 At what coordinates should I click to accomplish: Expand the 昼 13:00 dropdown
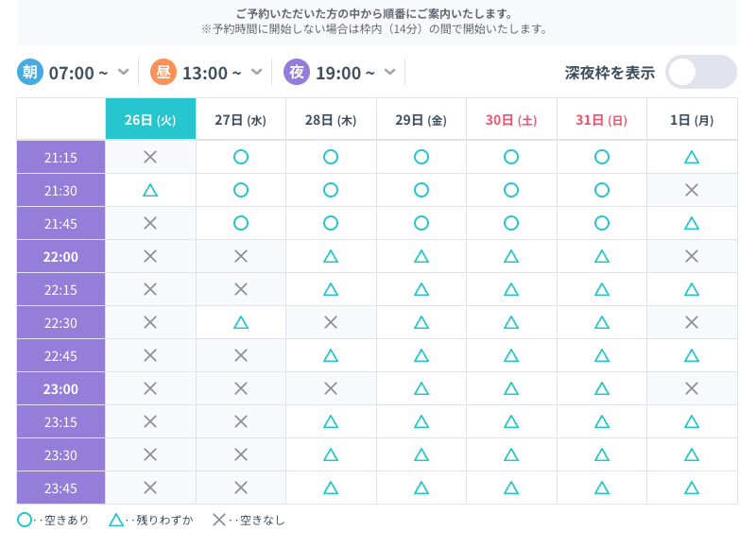257,73
